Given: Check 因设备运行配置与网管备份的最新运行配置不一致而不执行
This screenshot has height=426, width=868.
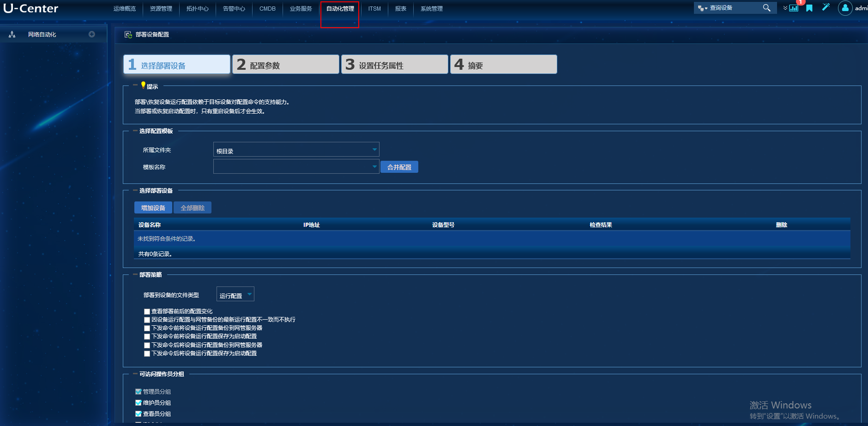Looking at the screenshot, I should tap(147, 320).
